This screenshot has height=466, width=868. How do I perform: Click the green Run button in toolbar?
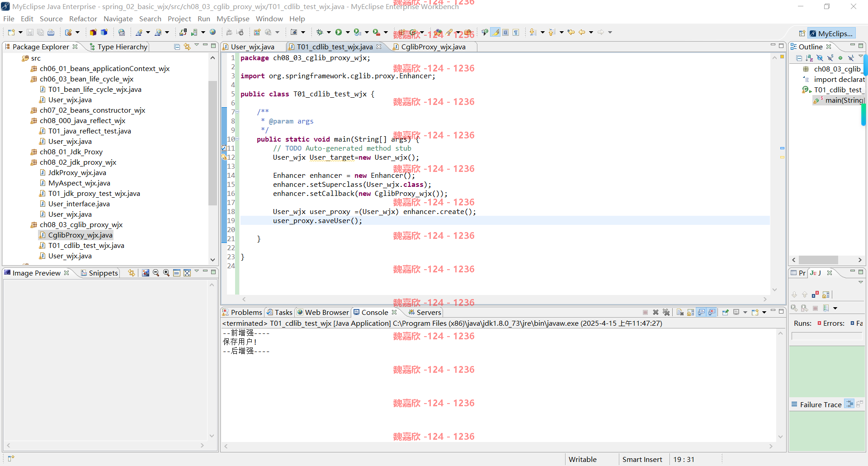339,32
